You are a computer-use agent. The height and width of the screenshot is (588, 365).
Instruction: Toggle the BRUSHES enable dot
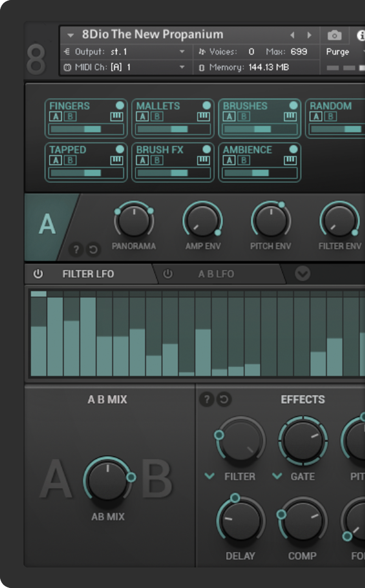pyautogui.click(x=293, y=105)
